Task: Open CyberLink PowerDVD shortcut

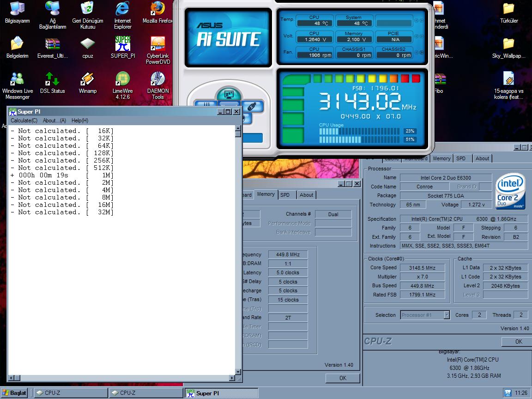Action: point(158,50)
